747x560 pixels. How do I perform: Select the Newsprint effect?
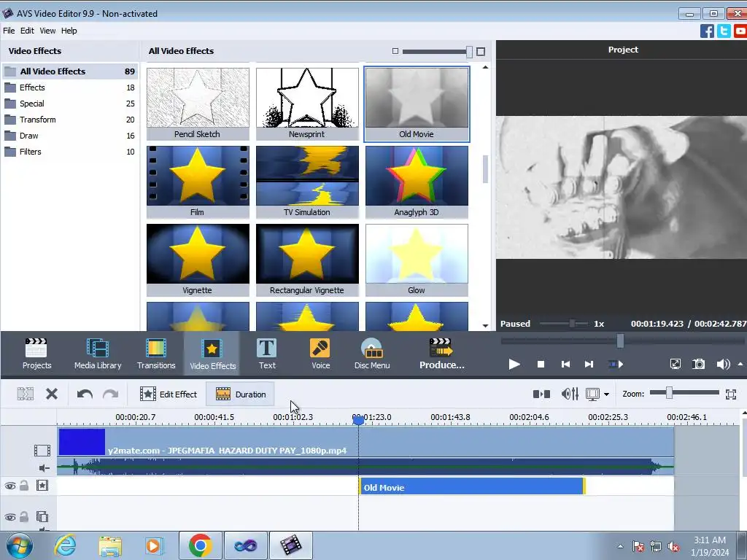click(x=307, y=104)
